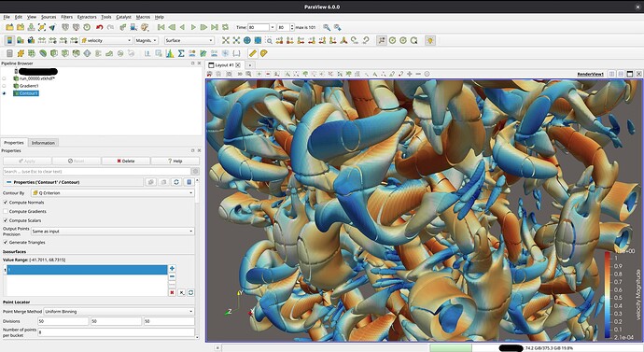644x352 pixels.
Task: Open the Catalyst menu
Action: click(x=123, y=17)
